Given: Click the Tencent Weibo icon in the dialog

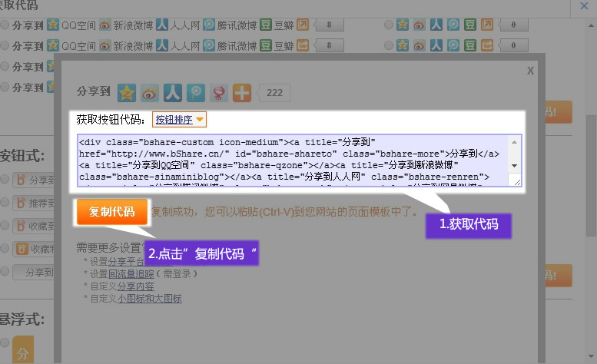Looking at the screenshot, I should pyautogui.click(x=196, y=93).
